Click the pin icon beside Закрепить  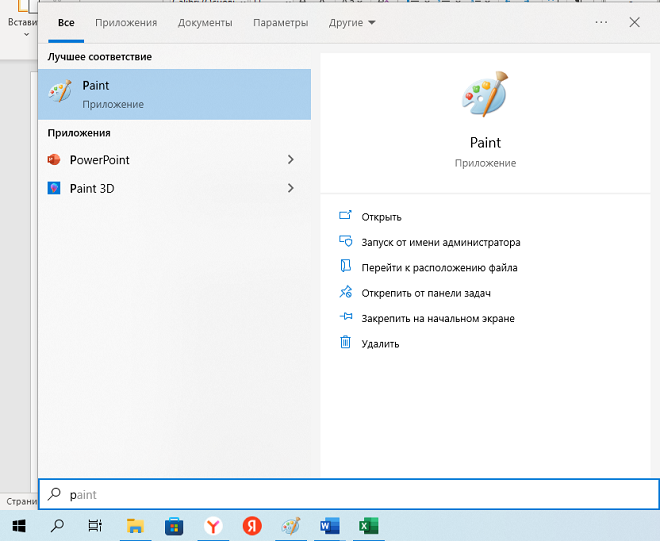coord(346,316)
